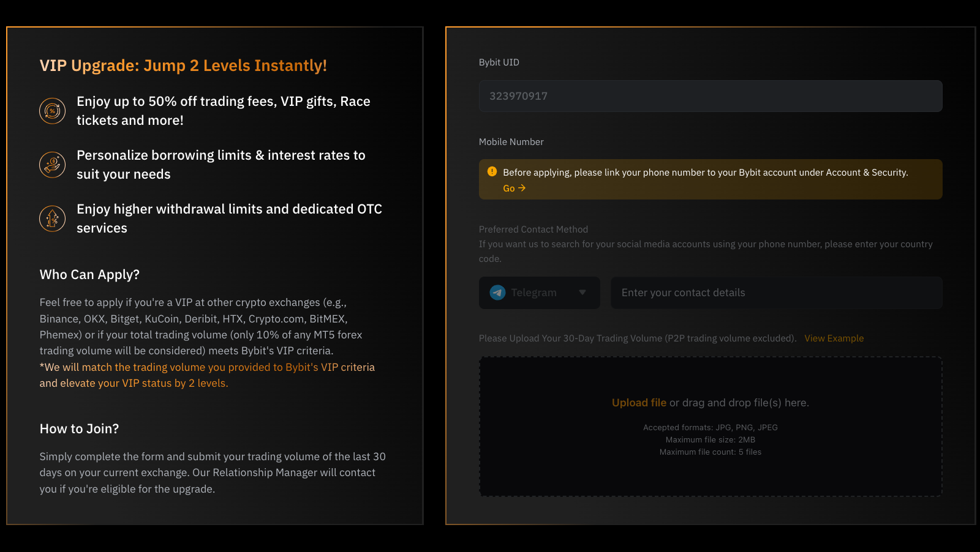Click the borrowing limits hand-coin icon
This screenshot has width=980, height=552.
52,165
